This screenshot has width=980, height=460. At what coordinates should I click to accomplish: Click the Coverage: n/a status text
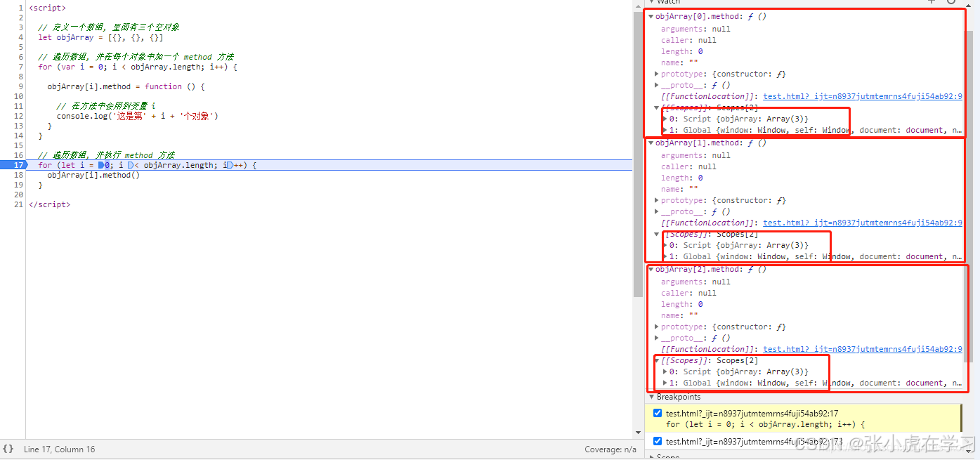610,449
